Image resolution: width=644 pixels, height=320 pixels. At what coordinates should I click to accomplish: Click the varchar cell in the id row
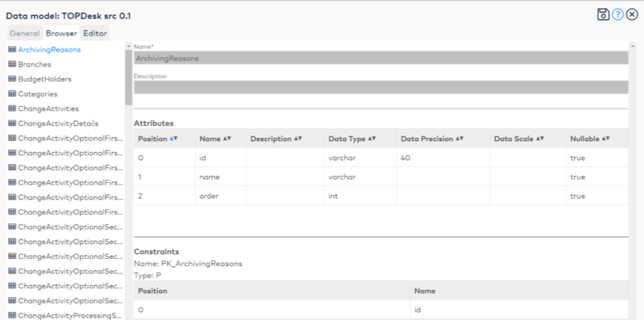360,158
